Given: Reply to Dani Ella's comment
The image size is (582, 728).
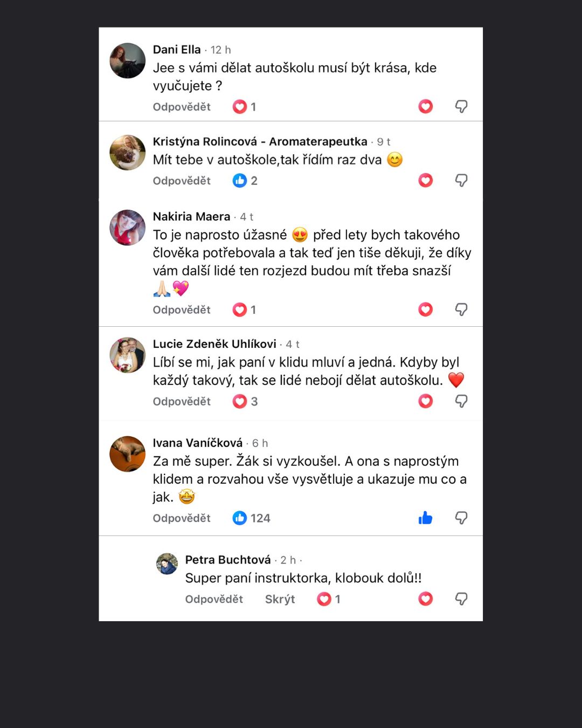Looking at the screenshot, I should 182,107.
